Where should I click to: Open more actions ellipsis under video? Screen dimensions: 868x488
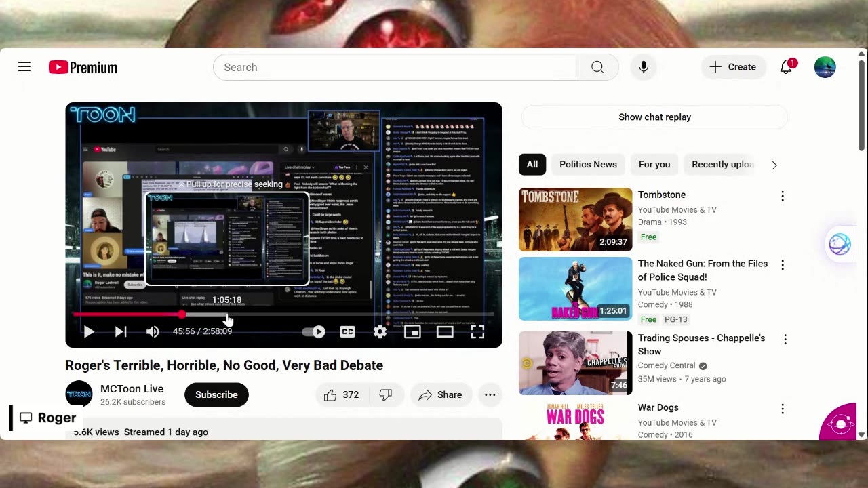click(490, 394)
